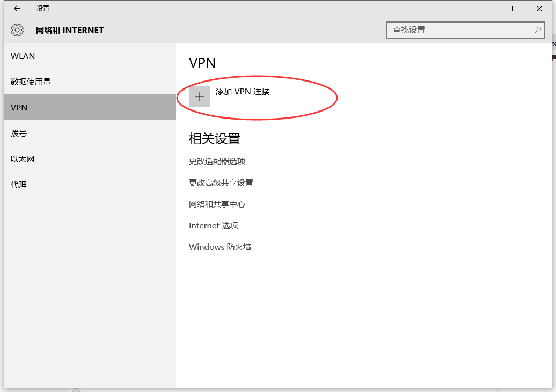Click 添加 VPN 连接 label
Image resolution: width=556 pixels, height=392 pixels.
243,92
